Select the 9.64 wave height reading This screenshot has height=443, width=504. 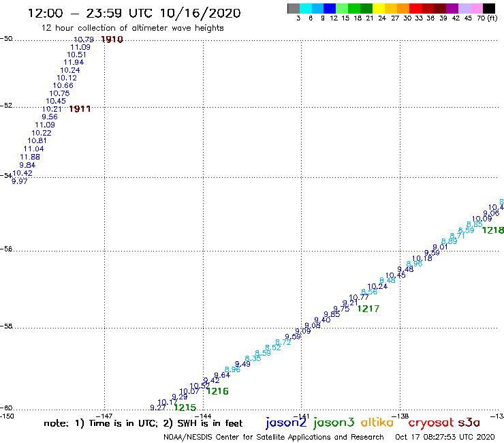point(222,375)
